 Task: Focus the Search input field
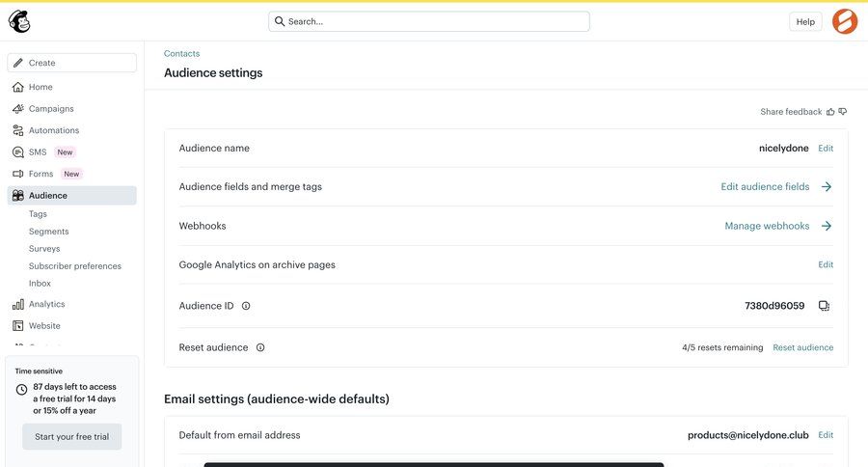429,21
